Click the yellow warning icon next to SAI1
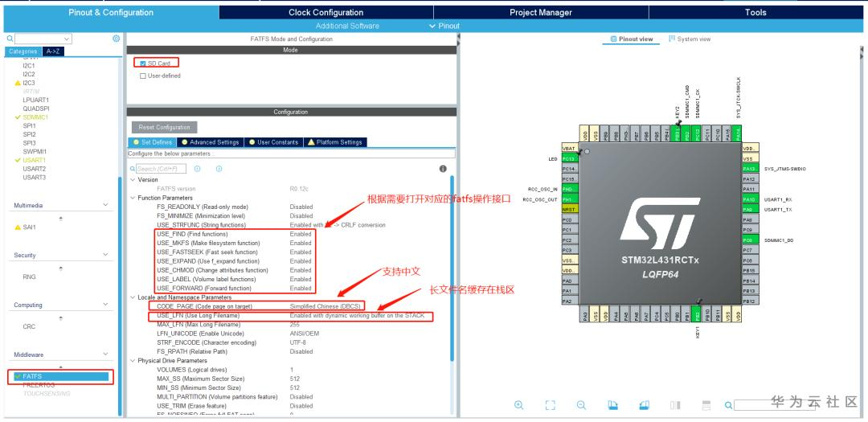Viewport: 868px width, 422px height. pos(18,227)
